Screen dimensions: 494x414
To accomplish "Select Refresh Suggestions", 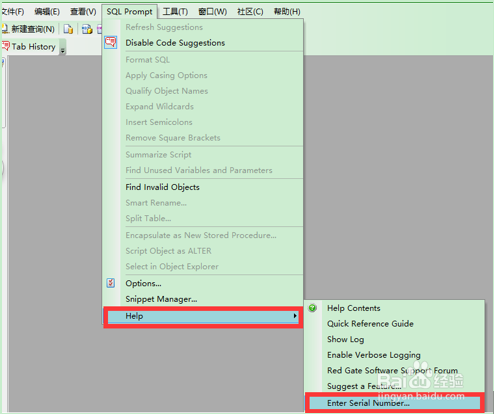I will click(x=164, y=27).
